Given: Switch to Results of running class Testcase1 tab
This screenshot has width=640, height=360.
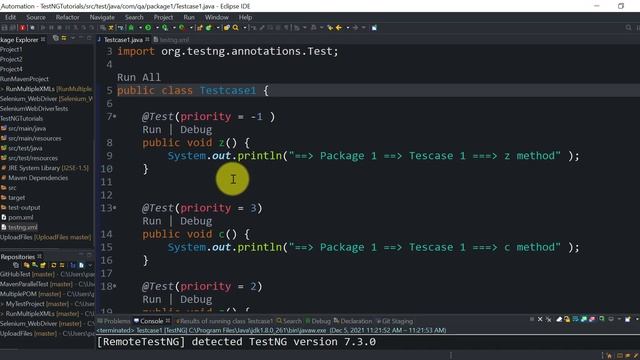Looking at the screenshot, I should (x=224, y=321).
